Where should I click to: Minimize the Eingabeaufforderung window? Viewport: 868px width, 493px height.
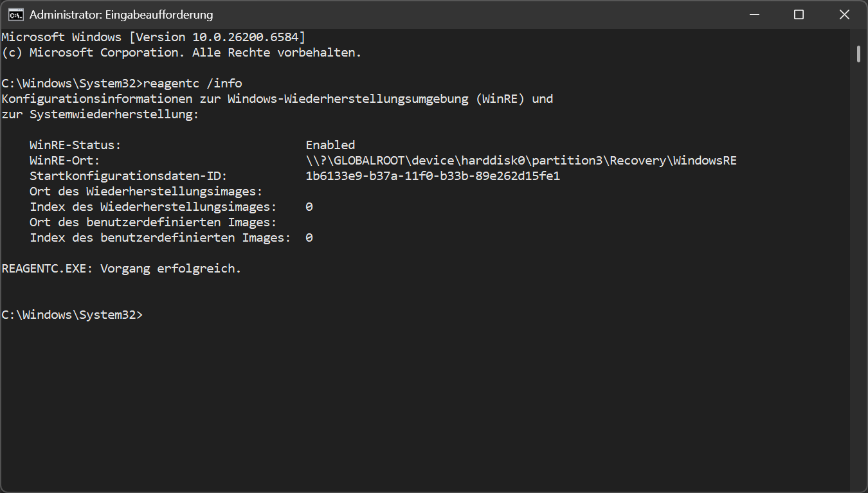pos(753,14)
